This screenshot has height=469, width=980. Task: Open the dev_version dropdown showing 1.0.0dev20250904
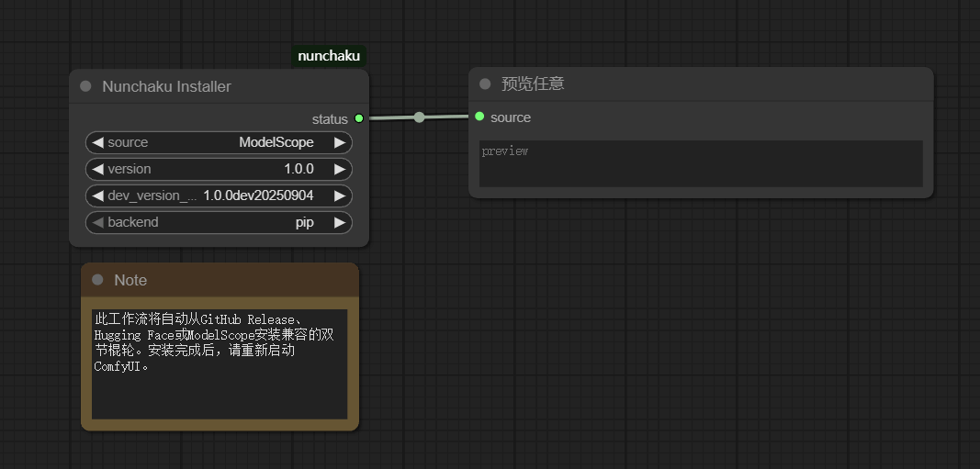click(219, 195)
